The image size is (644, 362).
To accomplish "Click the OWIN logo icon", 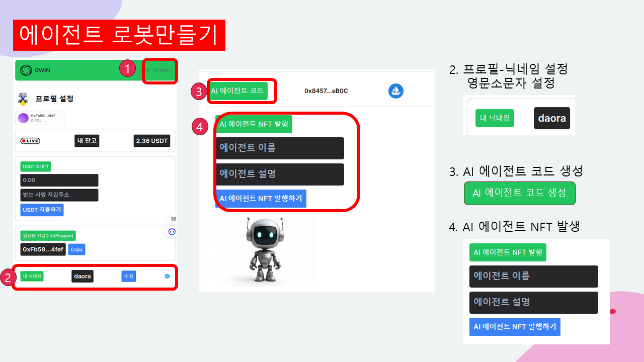I will click(26, 70).
